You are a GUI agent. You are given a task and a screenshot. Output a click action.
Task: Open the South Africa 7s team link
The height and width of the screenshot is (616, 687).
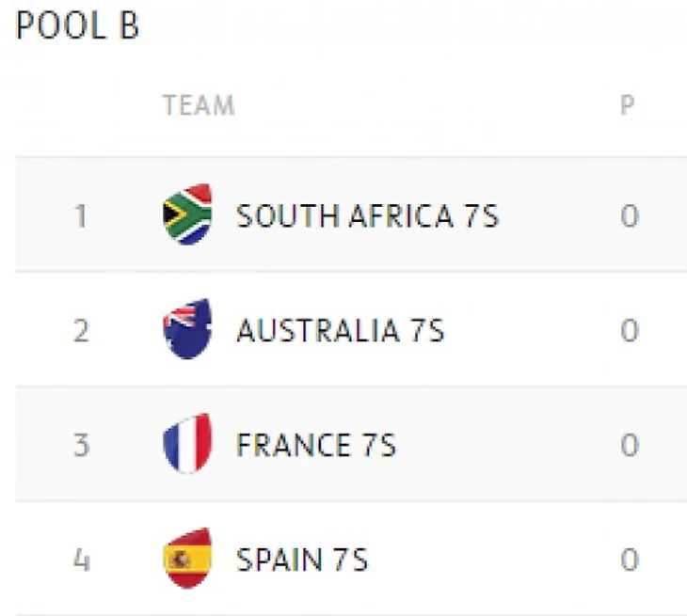(367, 216)
